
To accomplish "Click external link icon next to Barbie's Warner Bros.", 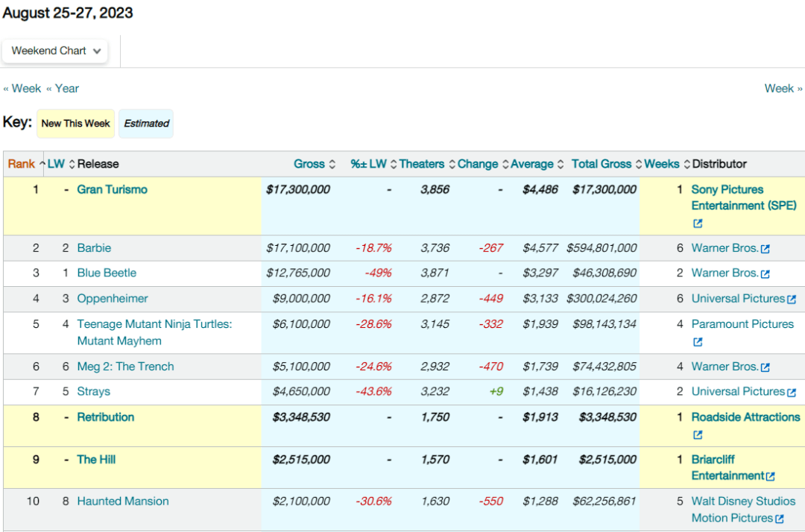I will pos(765,249).
